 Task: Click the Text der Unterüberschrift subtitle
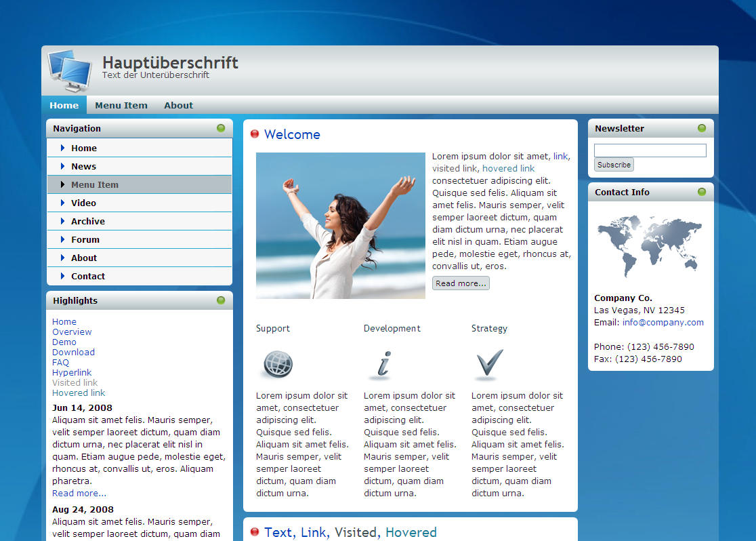(x=156, y=75)
